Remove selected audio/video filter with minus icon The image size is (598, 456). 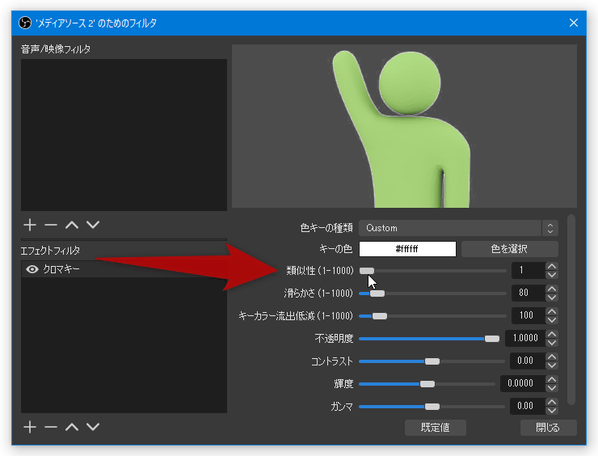tap(51, 225)
